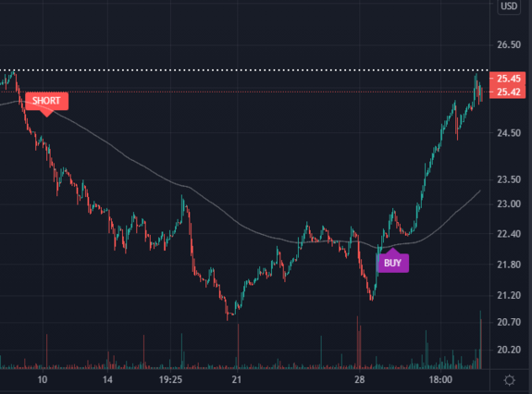
Task: Click the 20.20 price axis value
Action: [509, 350]
